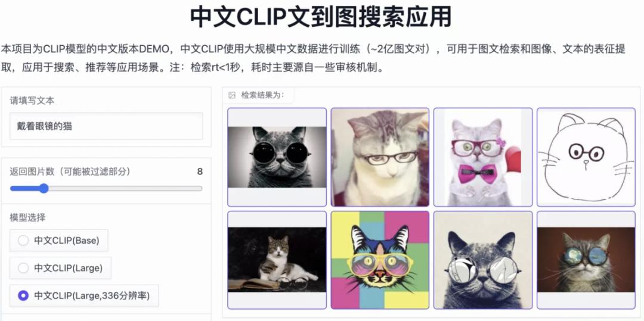Open the line-drawn cat with glasses sketch

point(586,157)
